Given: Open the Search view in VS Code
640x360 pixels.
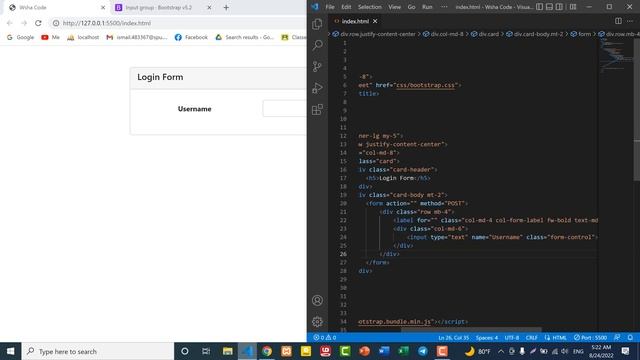Looking at the screenshot, I should [317, 45].
